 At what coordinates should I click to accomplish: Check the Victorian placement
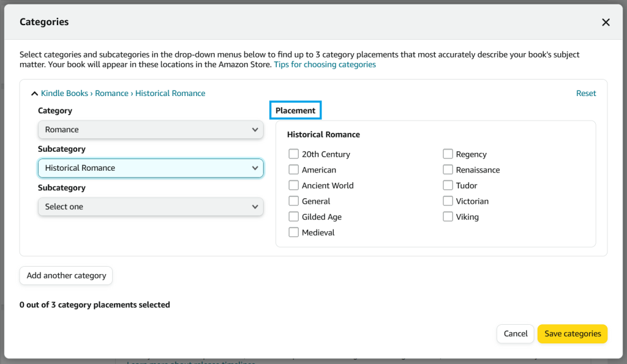(x=448, y=201)
